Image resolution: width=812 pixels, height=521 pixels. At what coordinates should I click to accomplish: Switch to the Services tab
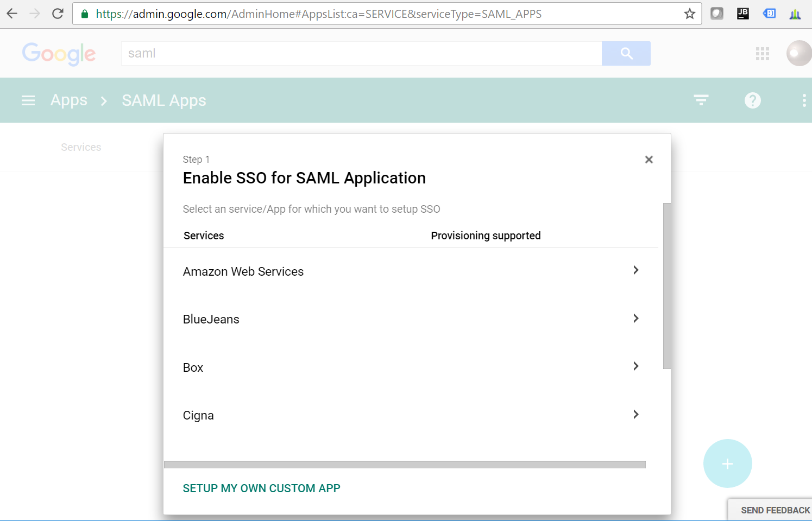(x=81, y=147)
